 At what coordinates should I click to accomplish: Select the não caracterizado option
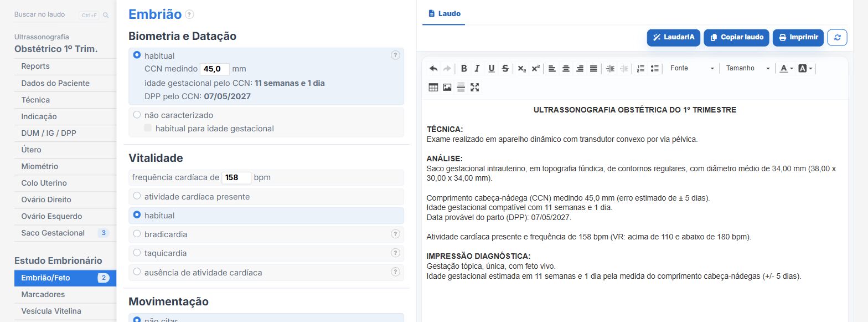click(x=137, y=115)
